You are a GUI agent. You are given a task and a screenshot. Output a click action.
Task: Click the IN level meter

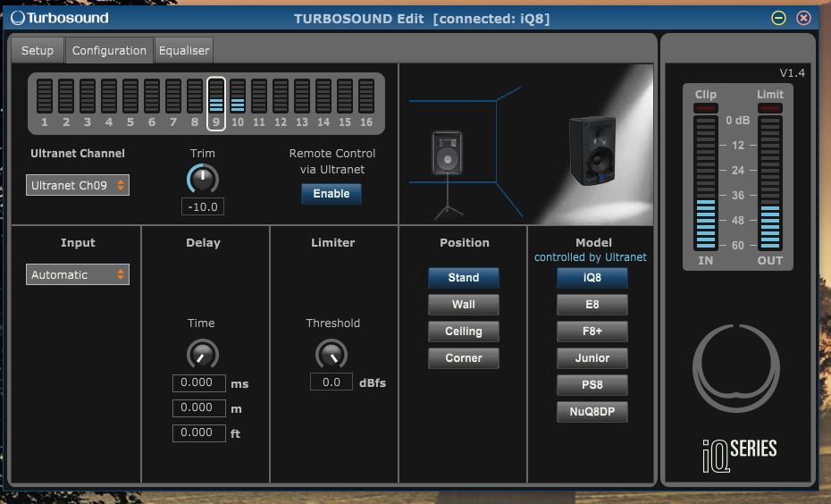[x=705, y=183]
